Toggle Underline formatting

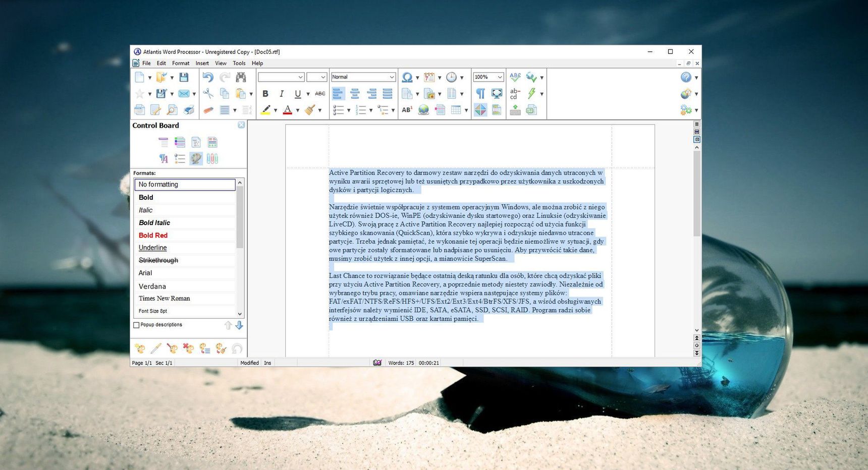pyautogui.click(x=298, y=93)
